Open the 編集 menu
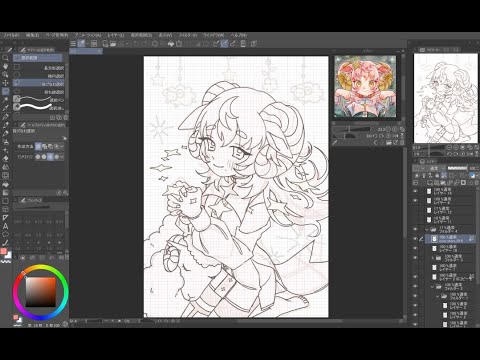The height and width of the screenshot is (360, 480). coord(32,35)
